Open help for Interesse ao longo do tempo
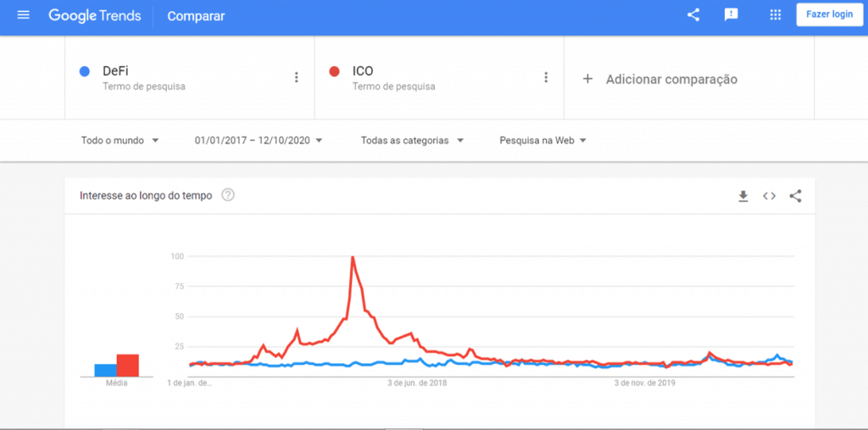 click(x=228, y=195)
